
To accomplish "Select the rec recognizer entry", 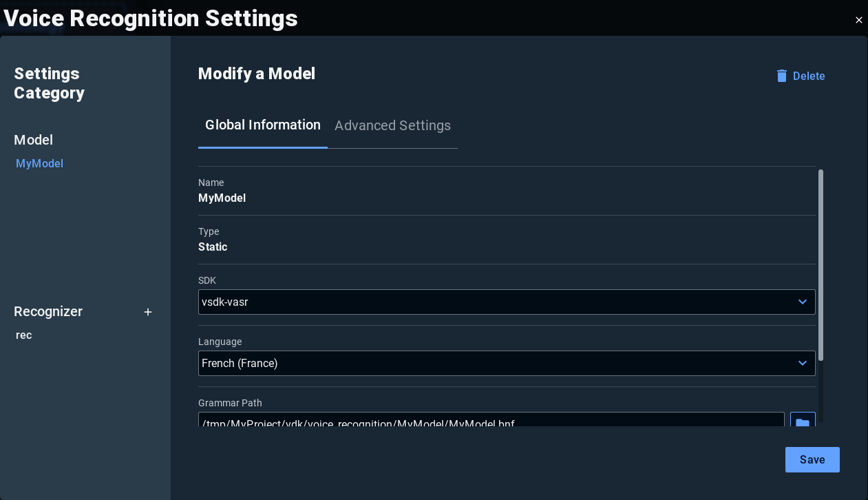I will [24, 335].
